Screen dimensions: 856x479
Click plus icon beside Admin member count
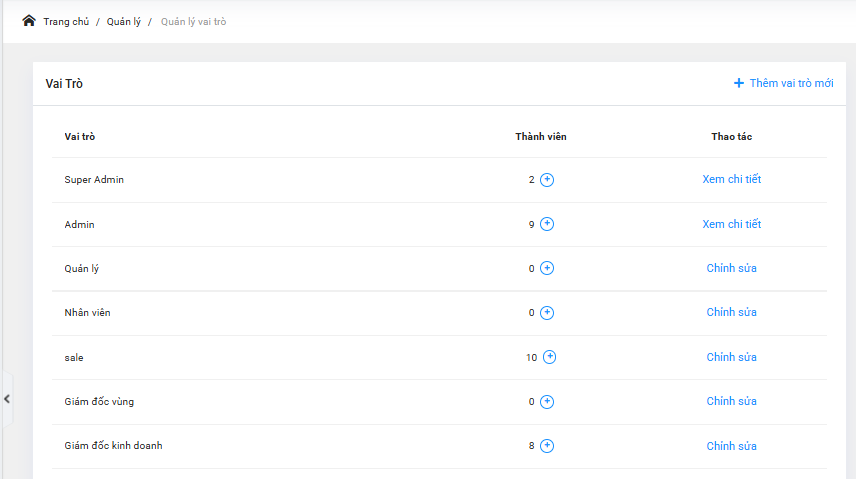(547, 224)
